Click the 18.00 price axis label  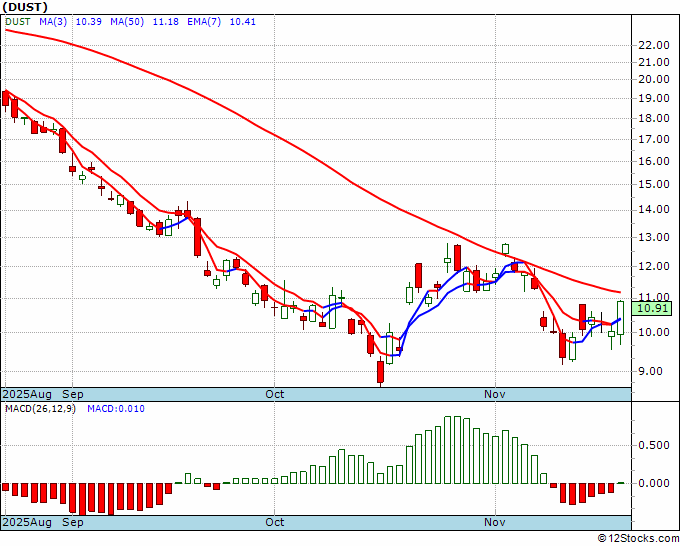click(654, 118)
